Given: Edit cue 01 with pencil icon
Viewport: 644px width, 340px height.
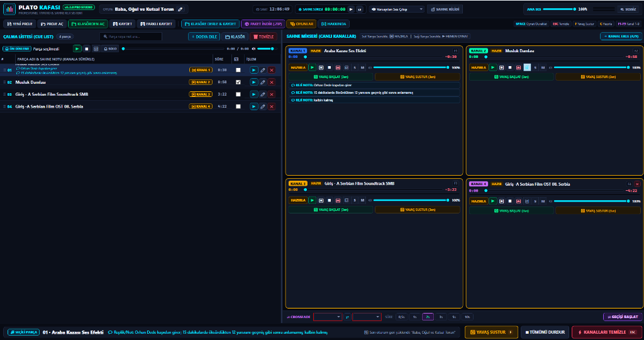Looking at the screenshot, I should 262,71.
